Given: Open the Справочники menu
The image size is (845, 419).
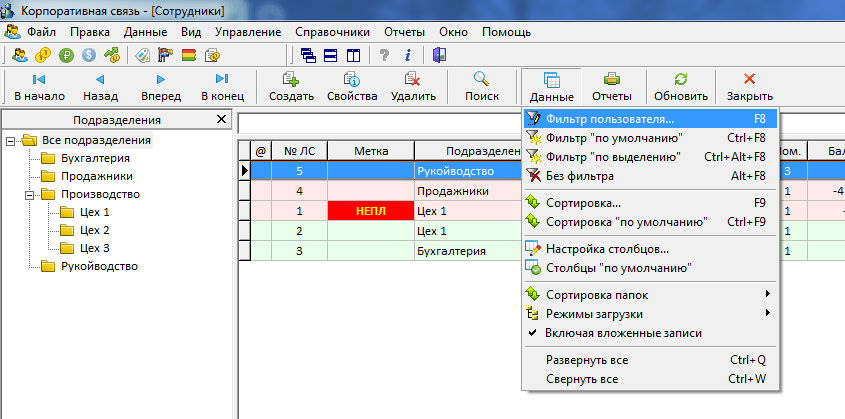Looking at the screenshot, I should coord(333,32).
